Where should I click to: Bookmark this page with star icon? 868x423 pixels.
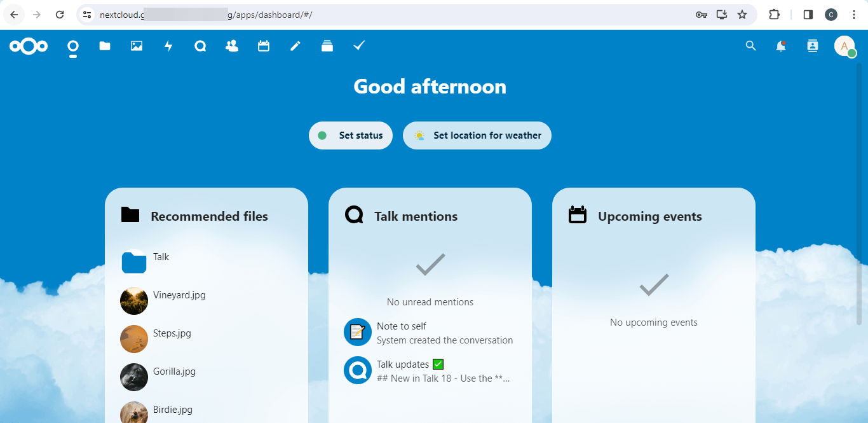(742, 15)
